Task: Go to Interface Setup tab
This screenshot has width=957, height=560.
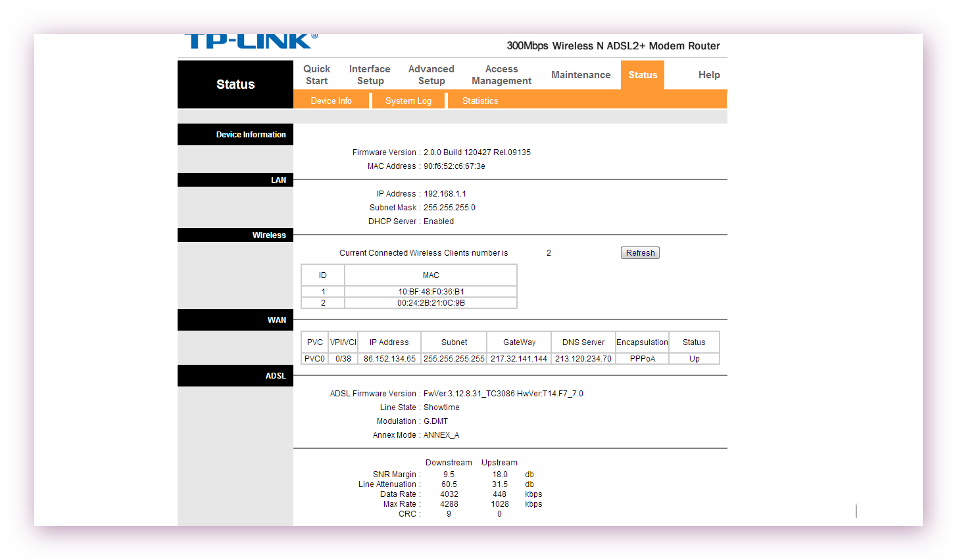Action: pyautogui.click(x=370, y=75)
